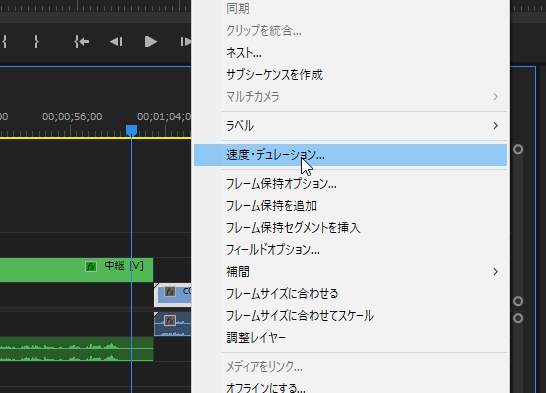Screen dimensions: 546x393
Task: Select 調整レイヤー menu entry
Action: point(350,337)
